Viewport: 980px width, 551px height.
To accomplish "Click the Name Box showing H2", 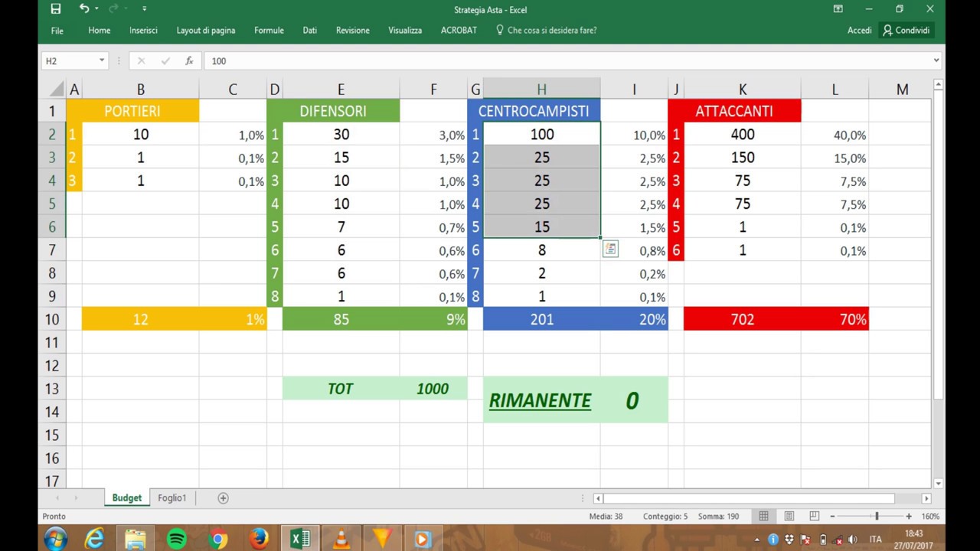I will tap(69, 60).
